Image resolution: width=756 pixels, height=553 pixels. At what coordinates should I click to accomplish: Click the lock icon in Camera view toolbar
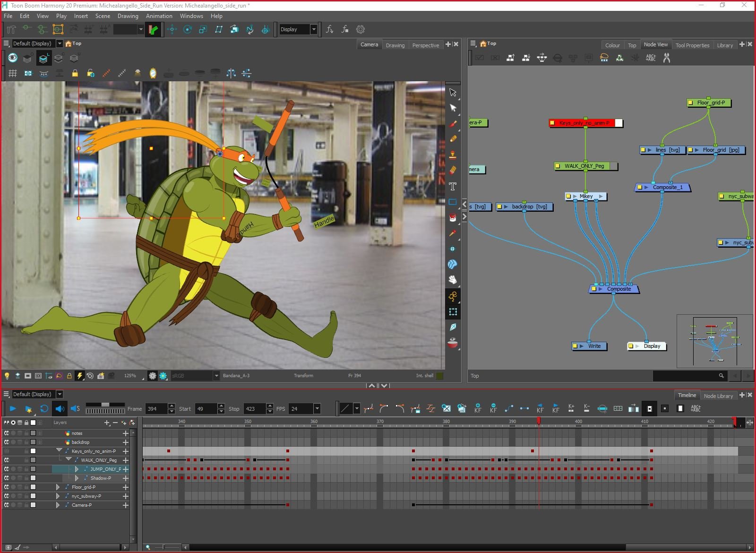pos(75,73)
